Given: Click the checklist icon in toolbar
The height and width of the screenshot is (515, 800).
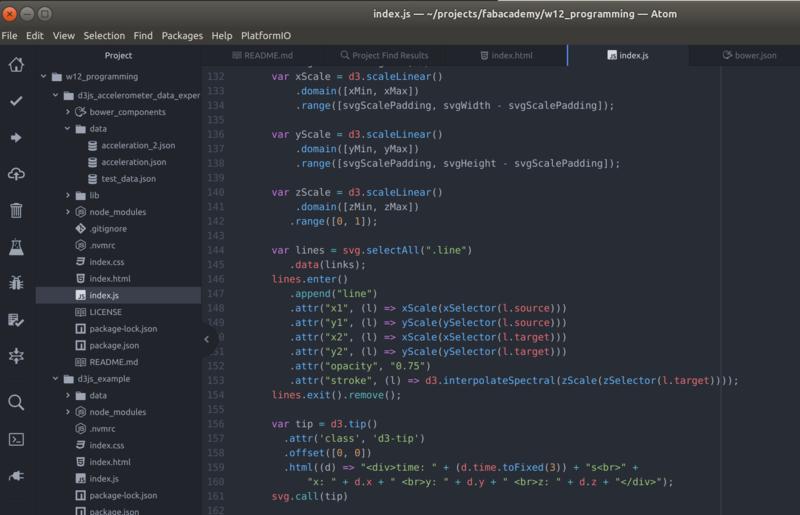Looking at the screenshot, I should [x=16, y=320].
